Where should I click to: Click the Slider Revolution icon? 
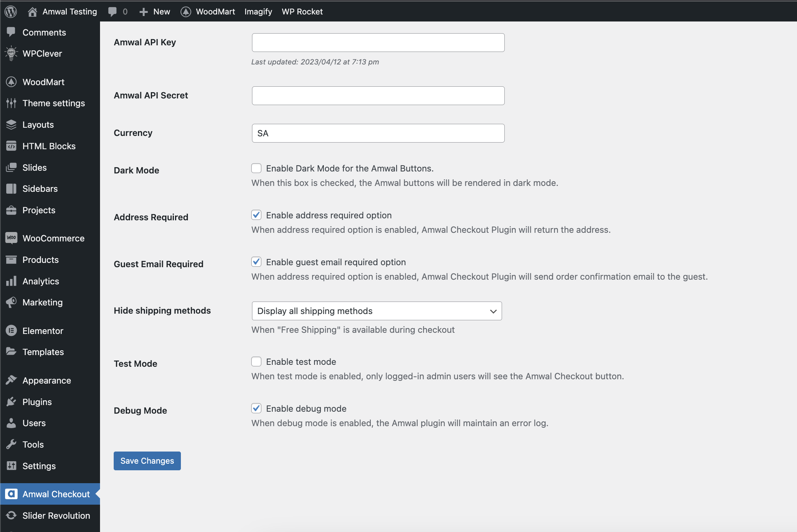(x=11, y=516)
